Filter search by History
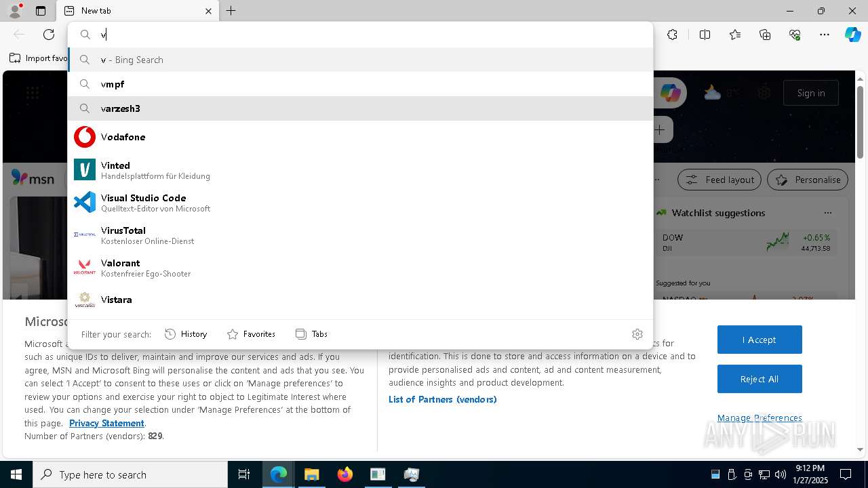Screen dimensions: 868x488 (186, 334)
